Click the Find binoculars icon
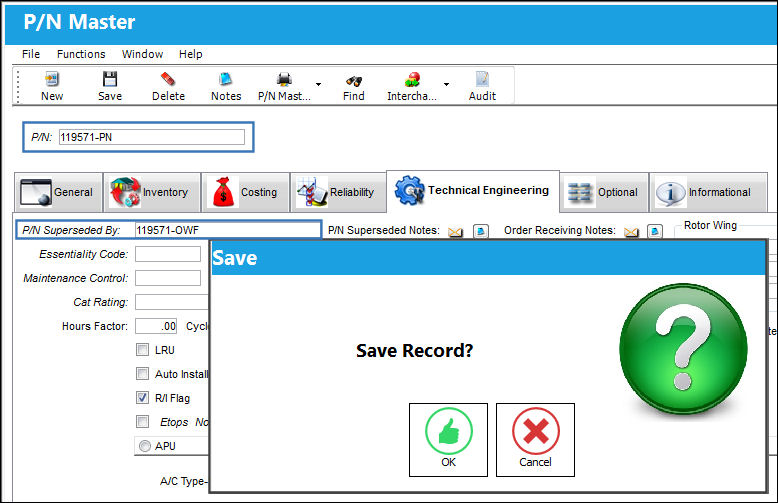Viewport: 778px width, 503px height. click(x=354, y=80)
